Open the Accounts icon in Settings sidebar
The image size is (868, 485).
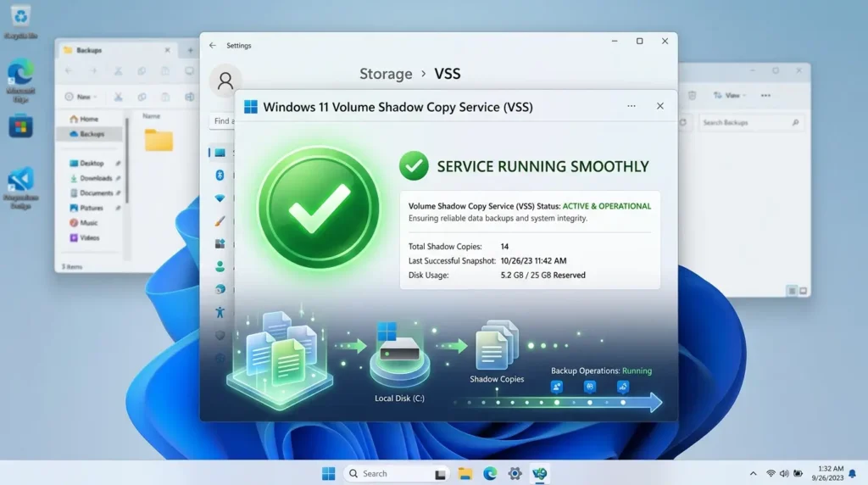click(x=220, y=266)
